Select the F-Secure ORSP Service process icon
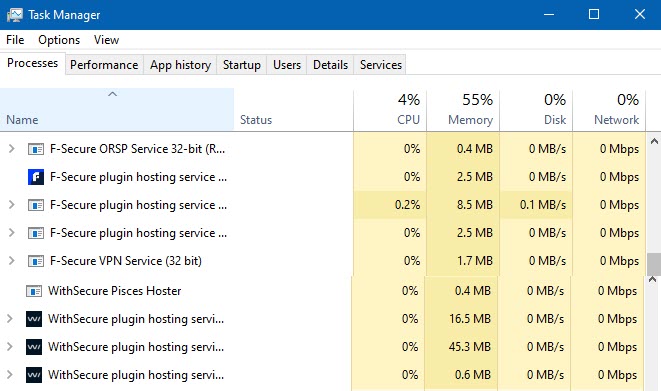Image resolution: width=661 pixels, height=391 pixels. point(36,149)
